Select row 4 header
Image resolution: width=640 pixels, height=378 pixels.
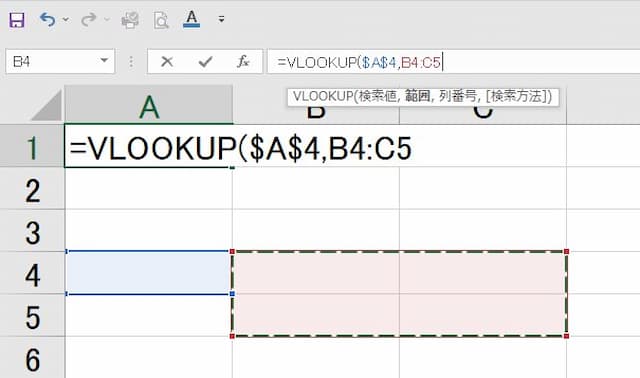click(32, 273)
